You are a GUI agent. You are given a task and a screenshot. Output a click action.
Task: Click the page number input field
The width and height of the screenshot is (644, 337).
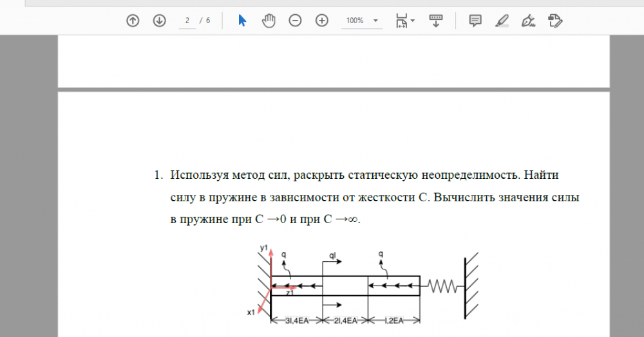coord(187,21)
